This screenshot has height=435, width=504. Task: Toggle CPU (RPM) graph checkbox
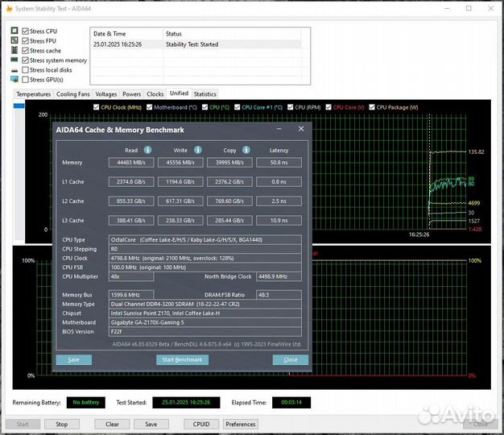(291, 107)
